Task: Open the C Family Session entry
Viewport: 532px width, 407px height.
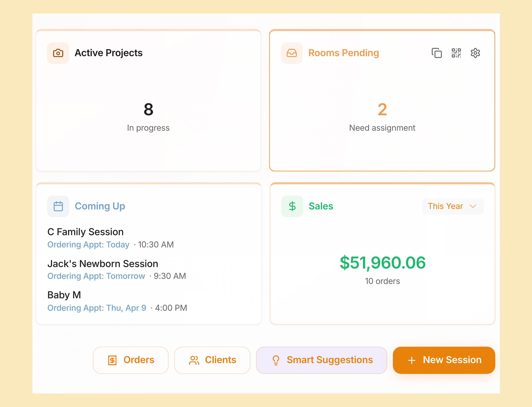Action: pyautogui.click(x=85, y=232)
